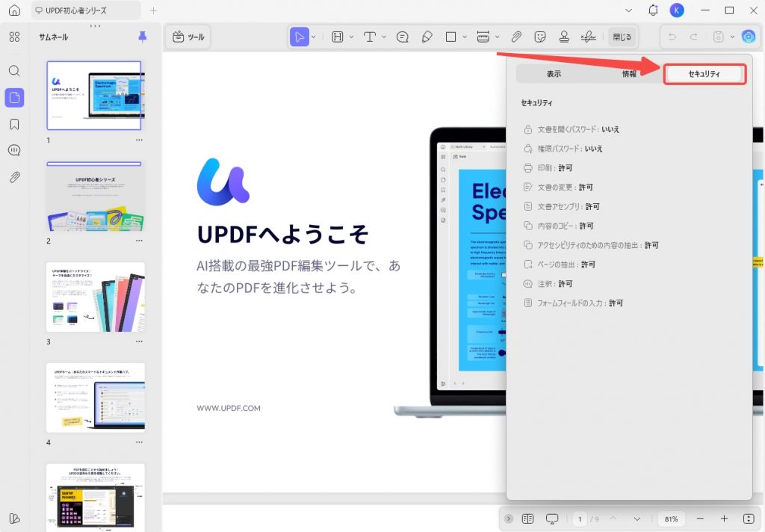Redo the last action

[694, 37]
